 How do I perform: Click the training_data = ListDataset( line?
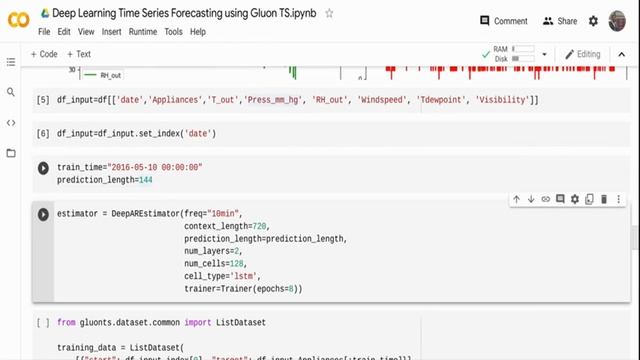120,348
